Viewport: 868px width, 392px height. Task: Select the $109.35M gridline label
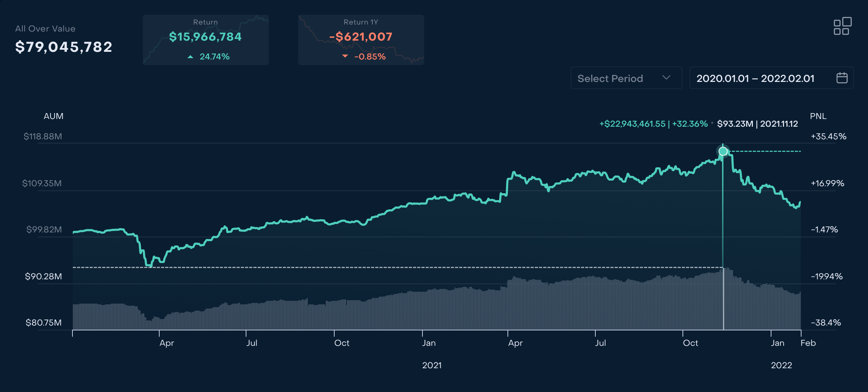[x=42, y=183]
